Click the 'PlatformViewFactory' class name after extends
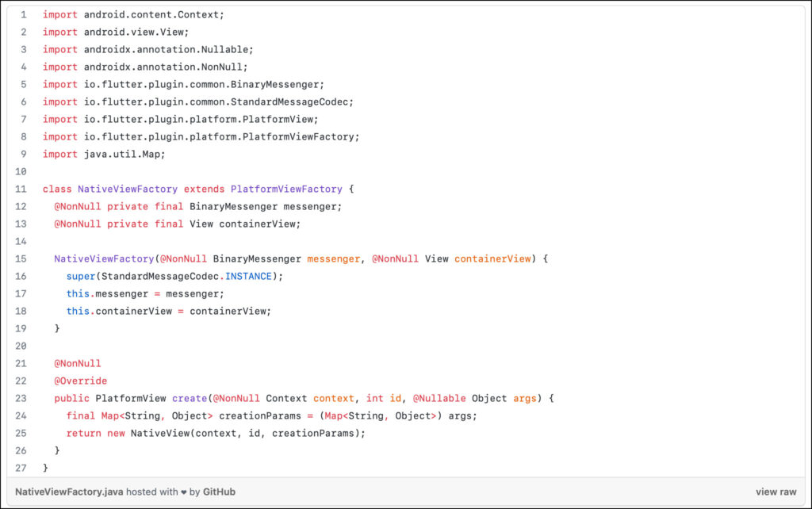 coord(286,189)
